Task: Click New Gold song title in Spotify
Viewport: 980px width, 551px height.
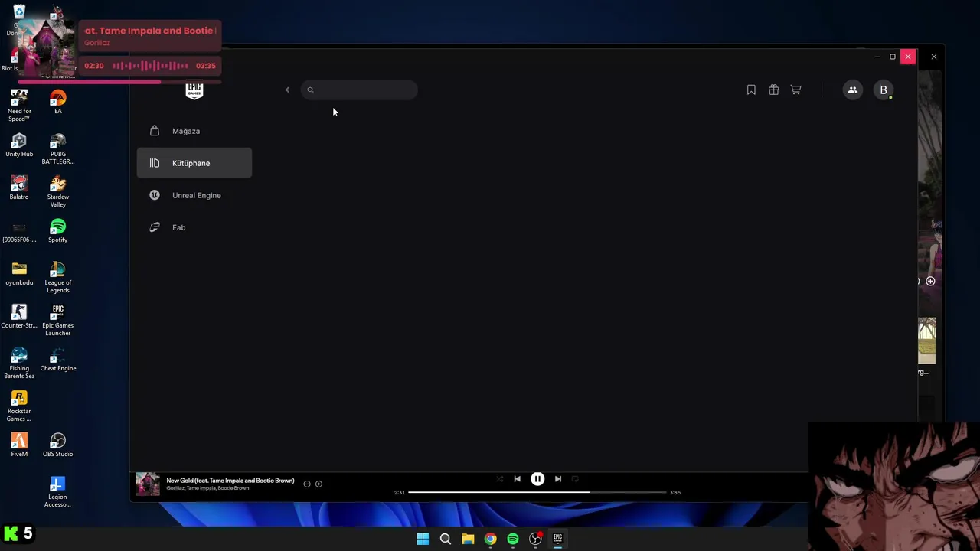Action: [x=230, y=481]
